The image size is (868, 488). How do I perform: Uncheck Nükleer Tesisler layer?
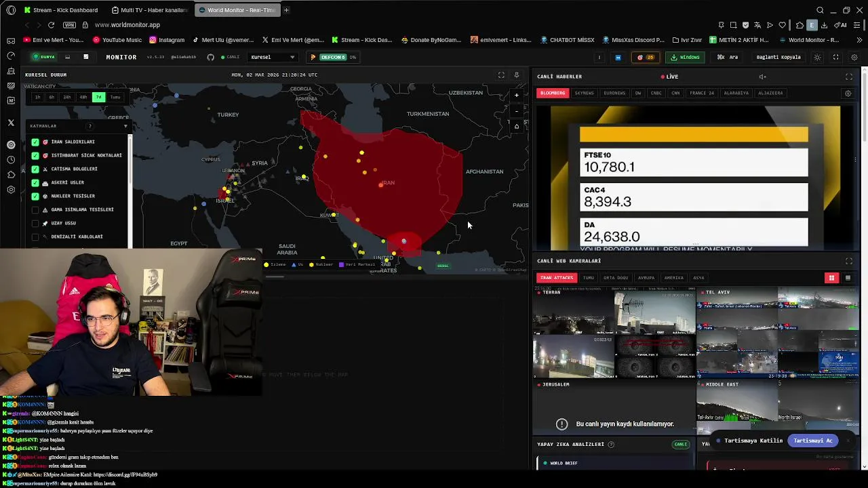pos(35,196)
